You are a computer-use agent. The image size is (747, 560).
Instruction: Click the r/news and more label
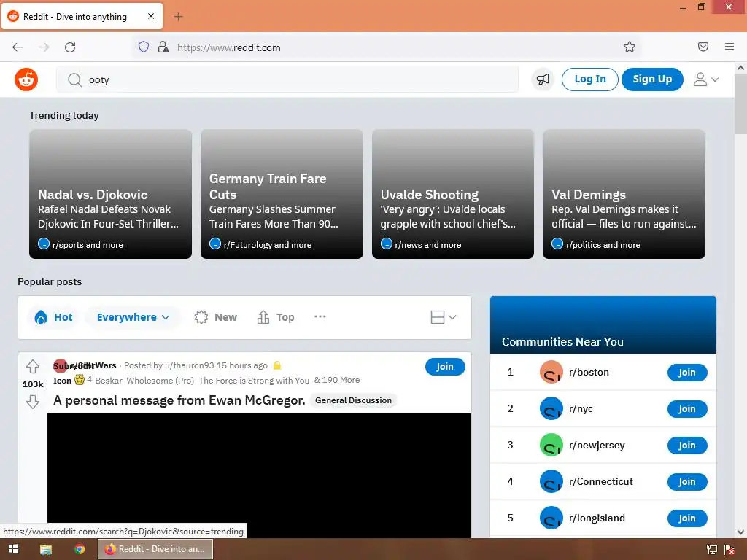pos(427,245)
